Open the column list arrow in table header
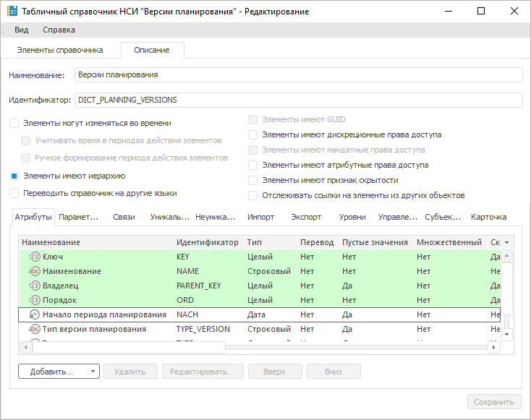531x420 pixels. (x=506, y=242)
